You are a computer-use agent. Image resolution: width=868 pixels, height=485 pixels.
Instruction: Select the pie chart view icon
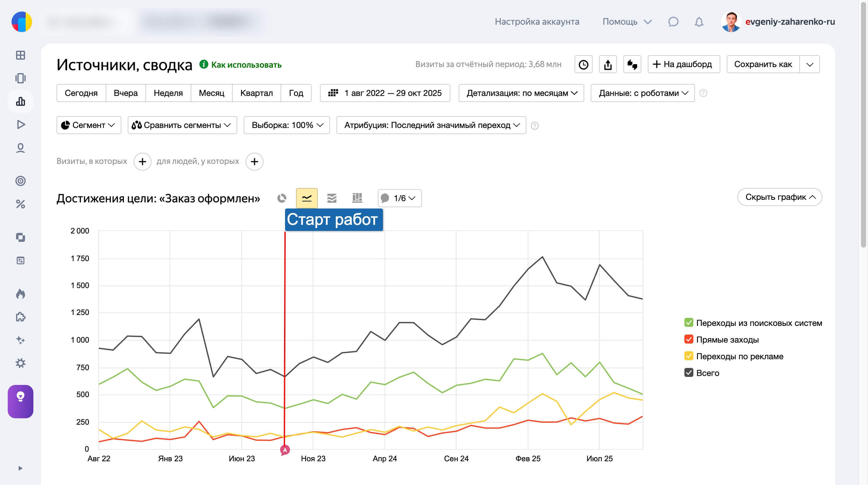(x=282, y=198)
